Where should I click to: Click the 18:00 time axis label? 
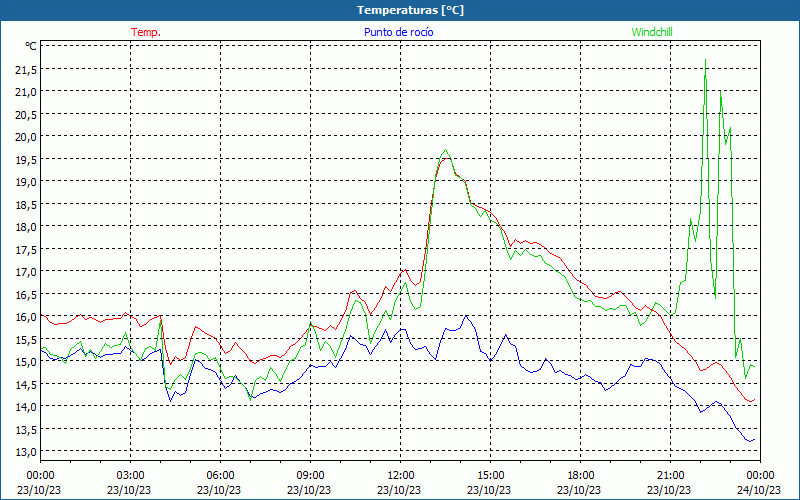pyautogui.click(x=581, y=475)
